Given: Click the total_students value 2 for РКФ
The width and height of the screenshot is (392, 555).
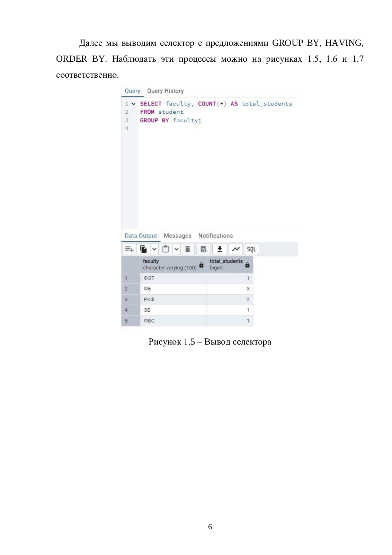Looking at the screenshot, I should [x=230, y=300].
